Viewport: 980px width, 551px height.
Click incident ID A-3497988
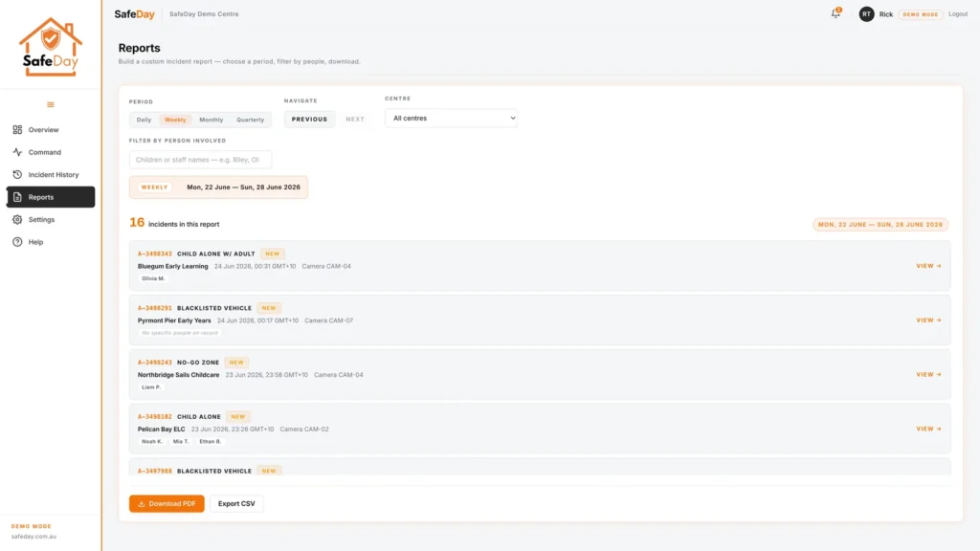coord(154,471)
